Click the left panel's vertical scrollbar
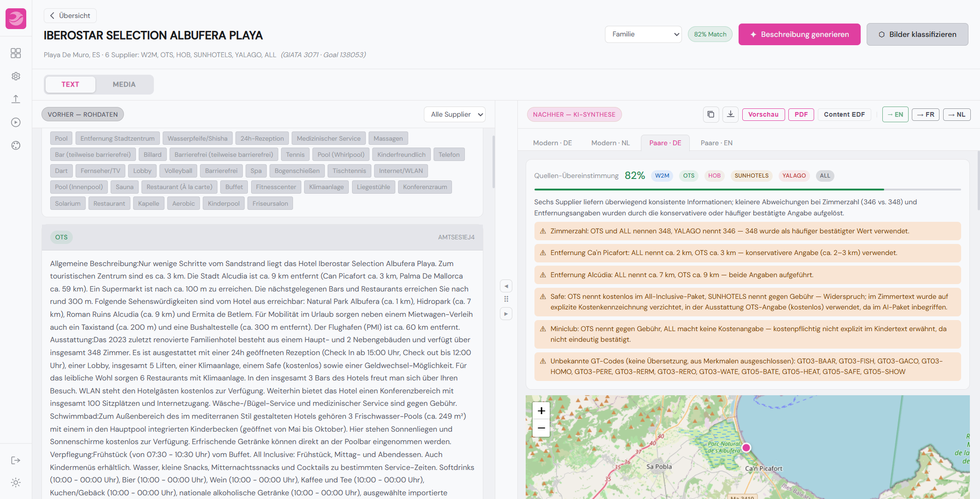Screen dimensions: 980x499 (x=493, y=162)
